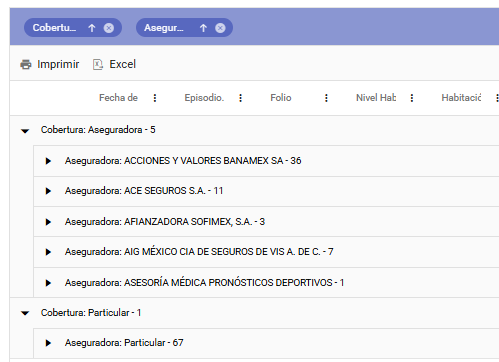The image size is (499, 362).
Task: Open Fecha de column menu
Action: click(155, 98)
